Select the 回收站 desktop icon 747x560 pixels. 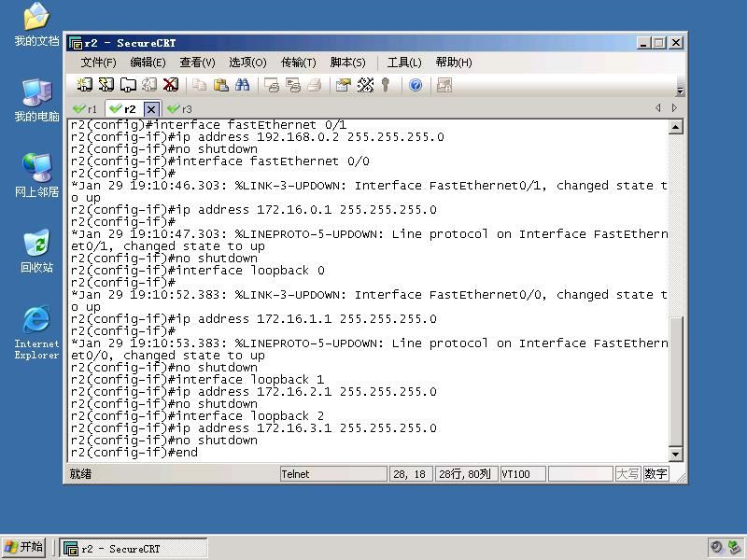point(36,251)
